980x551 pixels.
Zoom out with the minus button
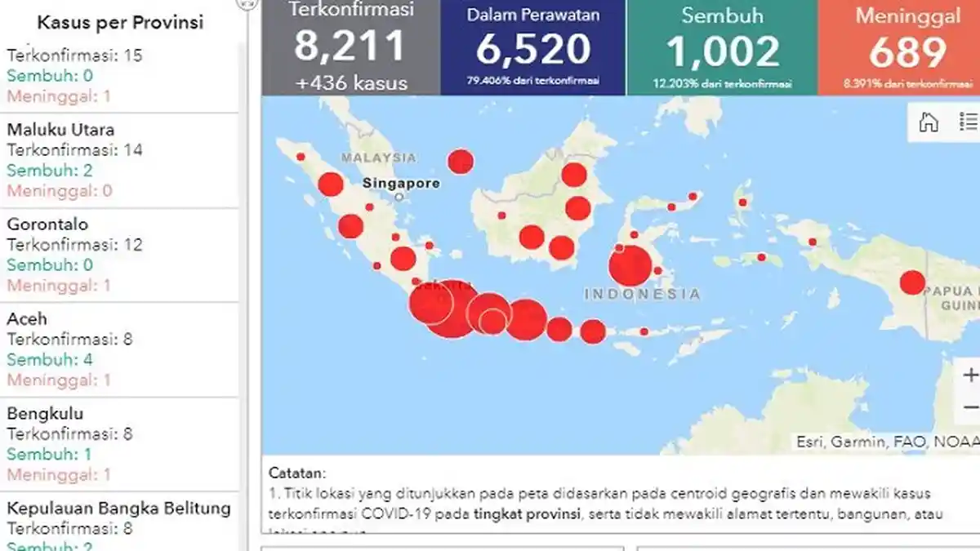970,407
